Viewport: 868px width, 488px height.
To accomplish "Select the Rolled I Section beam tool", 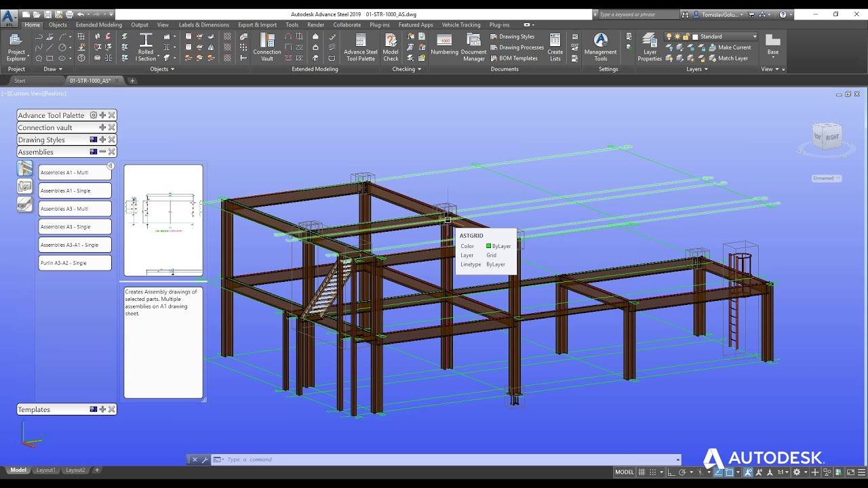I will tap(146, 47).
